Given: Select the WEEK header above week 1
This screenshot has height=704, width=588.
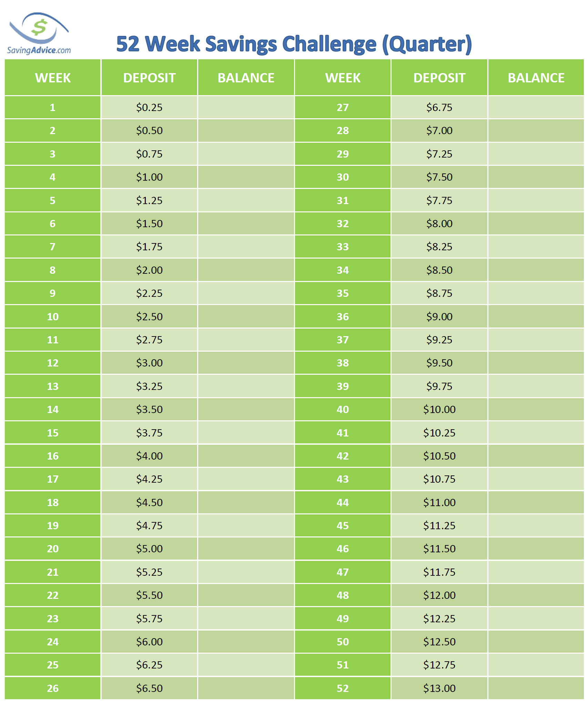Looking at the screenshot, I should point(53,78).
